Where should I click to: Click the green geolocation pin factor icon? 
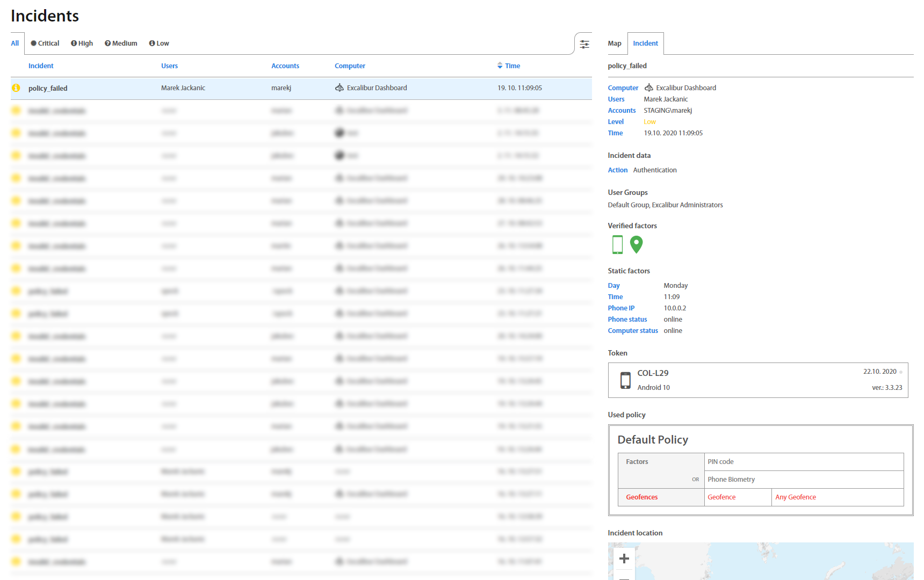coord(636,245)
